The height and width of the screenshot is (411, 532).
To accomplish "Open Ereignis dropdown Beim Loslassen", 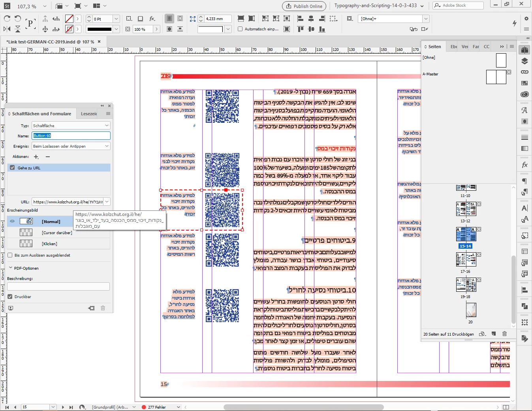I will (x=71, y=146).
